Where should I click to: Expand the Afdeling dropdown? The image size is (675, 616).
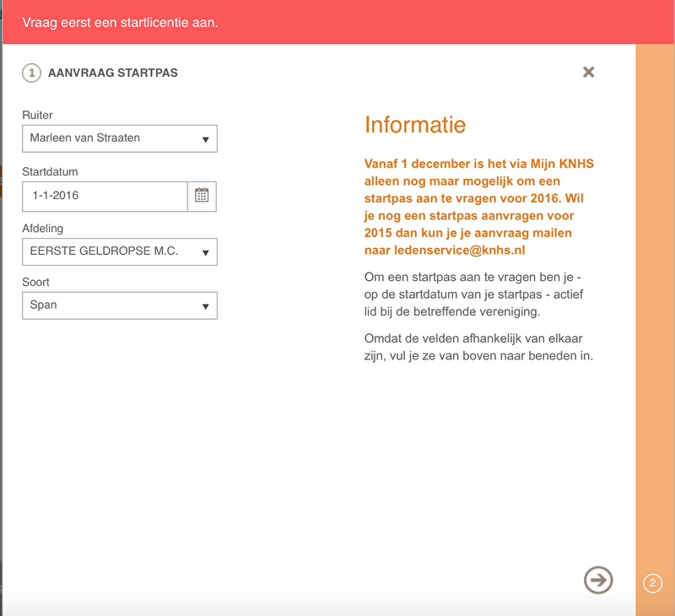(x=120, y=251)
